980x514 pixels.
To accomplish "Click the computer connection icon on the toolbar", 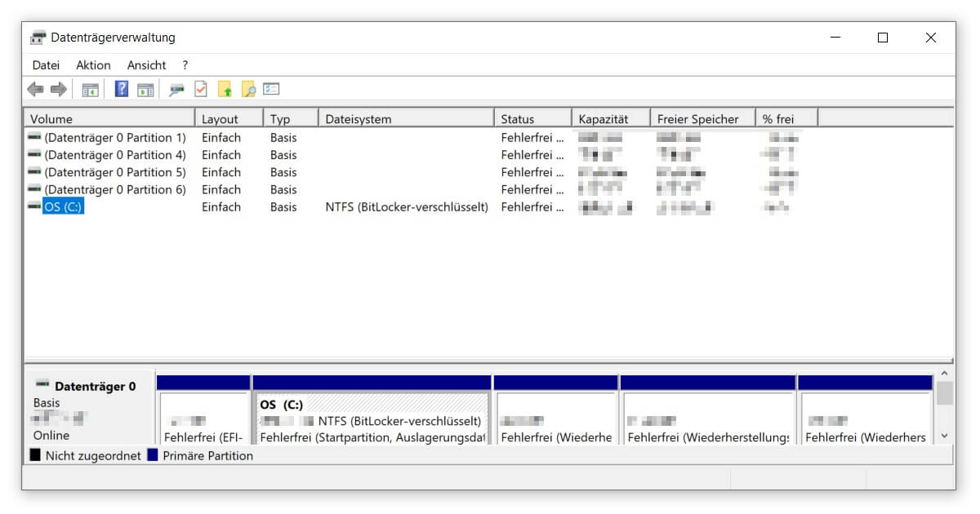I will pos(176,89).
